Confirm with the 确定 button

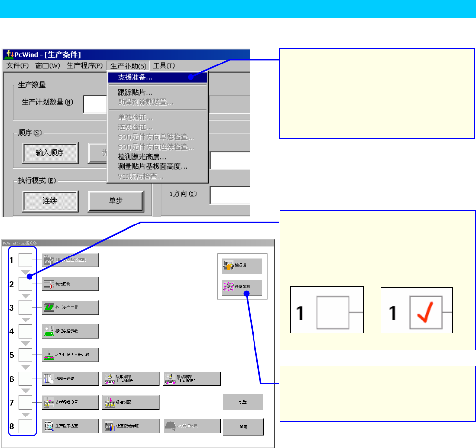click(243, 427)
